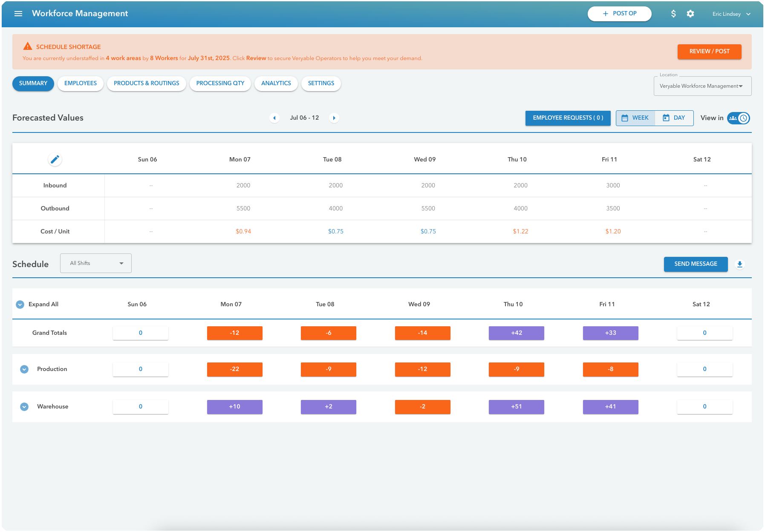
Task: Click the REVIEW / POST button
Action: (x=709, y=52)
